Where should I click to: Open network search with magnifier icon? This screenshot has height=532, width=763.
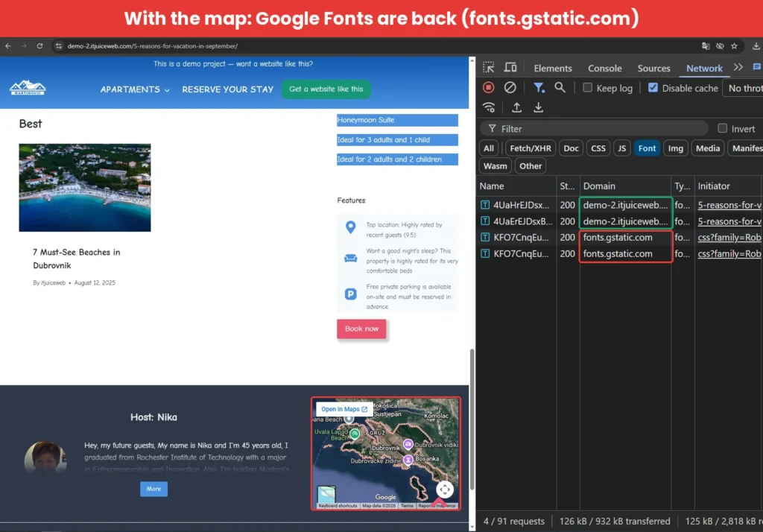click(560, 88)
